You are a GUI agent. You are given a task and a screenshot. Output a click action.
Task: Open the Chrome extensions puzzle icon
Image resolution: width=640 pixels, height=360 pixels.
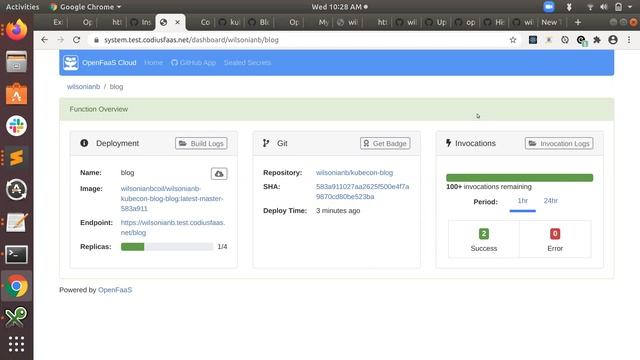[597, 40]
